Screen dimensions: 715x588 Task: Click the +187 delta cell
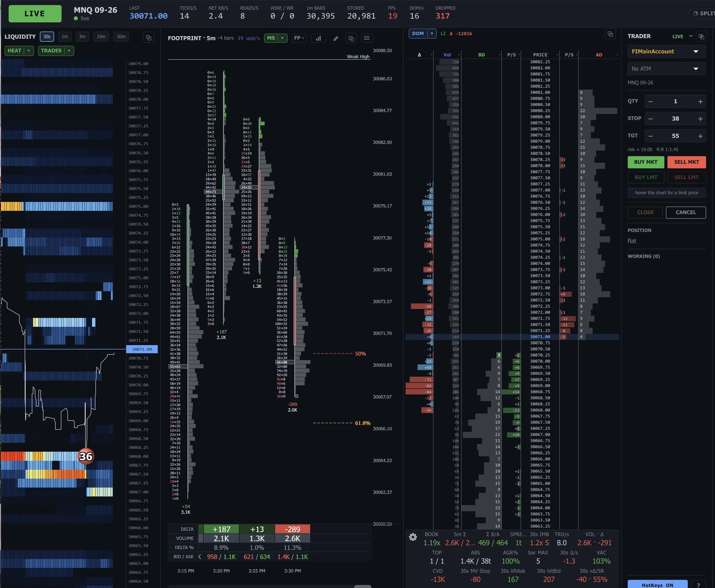tap(221, 529)
